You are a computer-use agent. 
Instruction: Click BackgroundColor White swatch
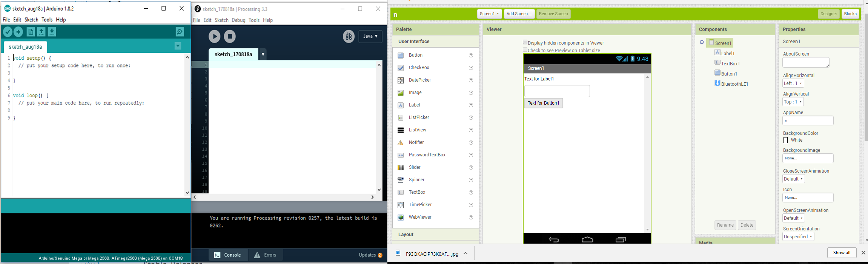786,140
